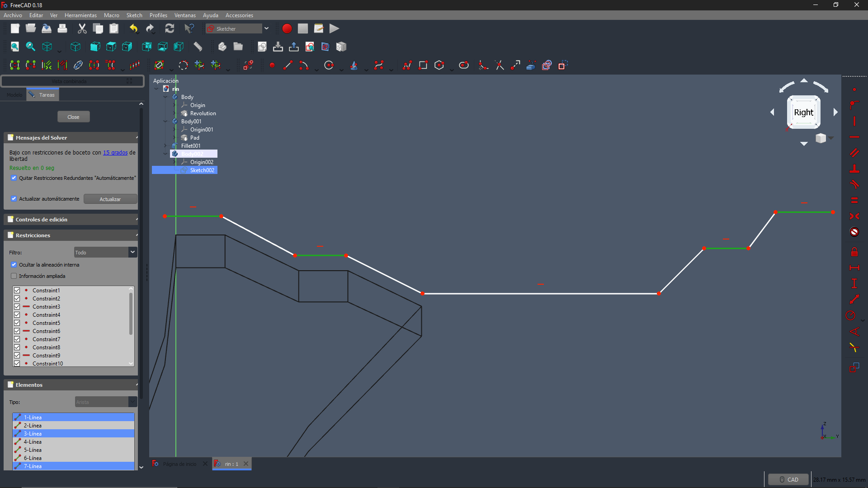Uncheck Actualizar automáticamente checkbox
The height and width of the screenshot is (488, 868).
tap(14, 199)
